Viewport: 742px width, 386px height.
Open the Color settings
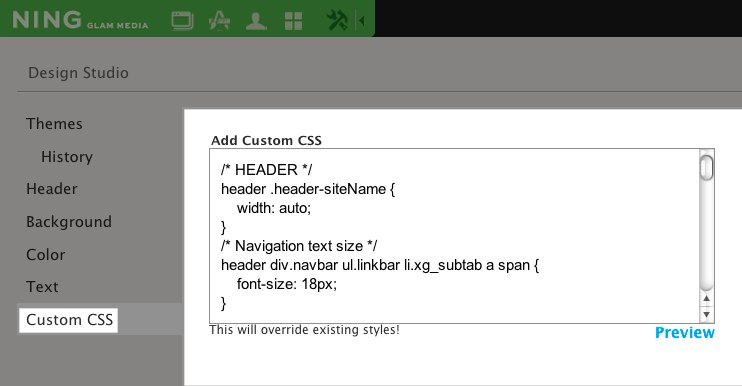click(x=45, y=254)
